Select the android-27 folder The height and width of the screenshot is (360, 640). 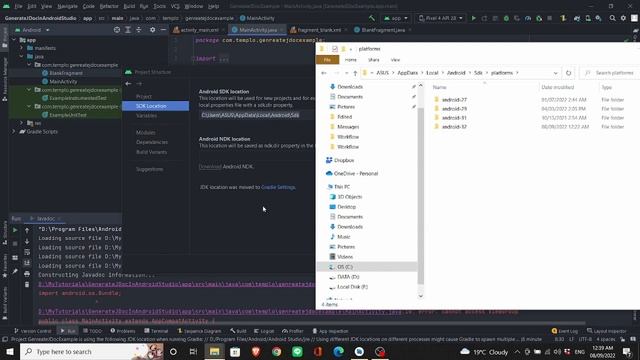pyautogui.click(x=454, y=100)
